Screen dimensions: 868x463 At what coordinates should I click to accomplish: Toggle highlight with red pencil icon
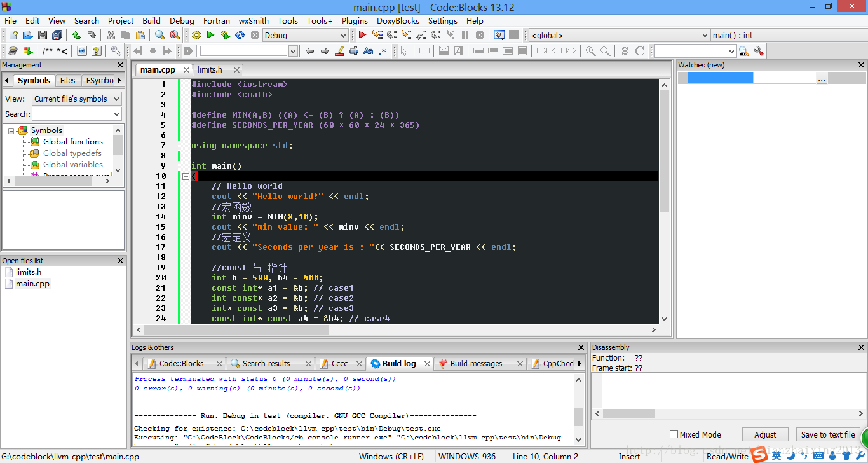click(x=339, y=51)
